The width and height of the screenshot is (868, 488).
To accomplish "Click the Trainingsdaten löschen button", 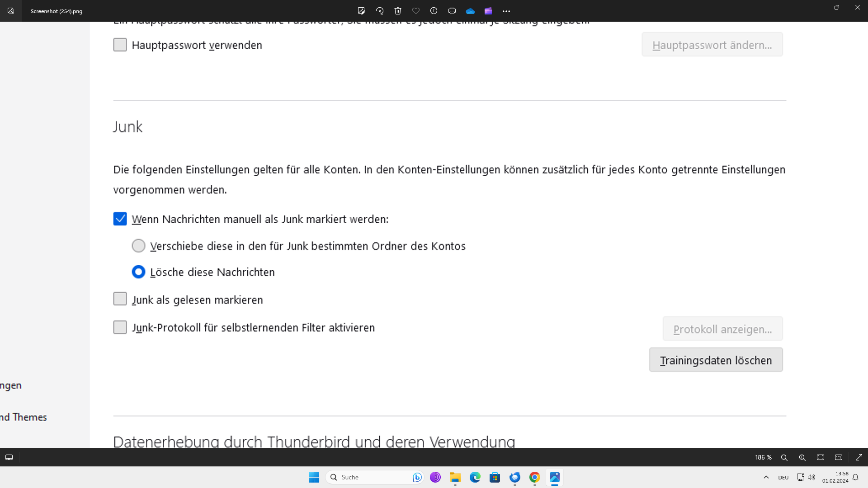I will coord(716,360).
